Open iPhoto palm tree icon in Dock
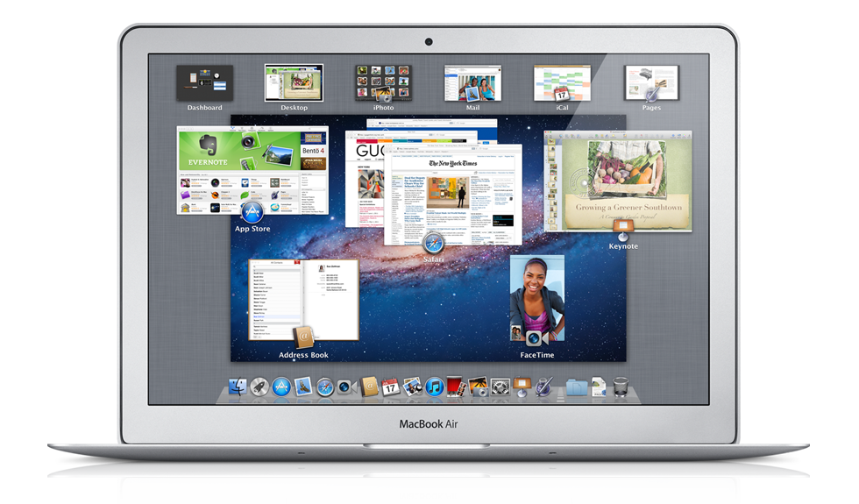The image size is (859, 504). 479,387
